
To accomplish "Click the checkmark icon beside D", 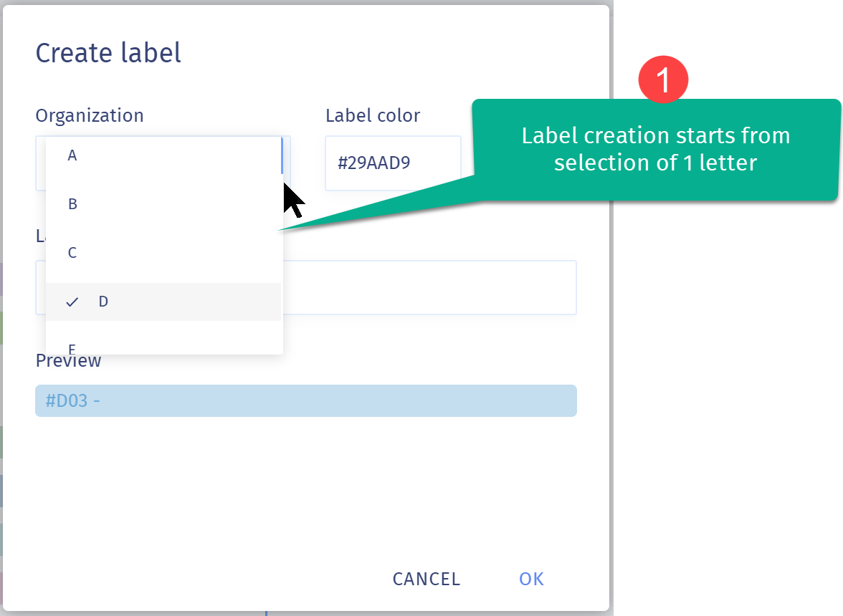I will pos(72,302).
